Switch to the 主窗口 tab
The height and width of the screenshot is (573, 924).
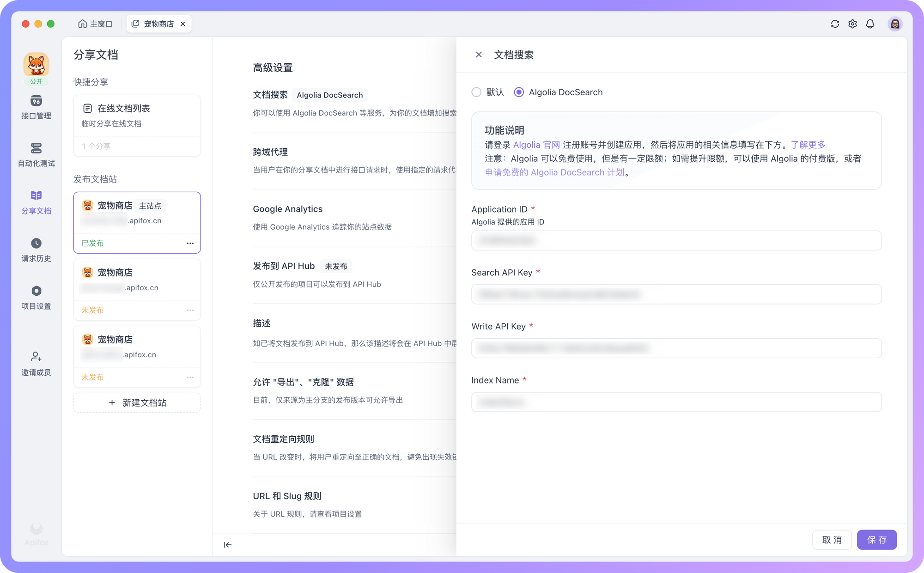[x=96, y=24]
